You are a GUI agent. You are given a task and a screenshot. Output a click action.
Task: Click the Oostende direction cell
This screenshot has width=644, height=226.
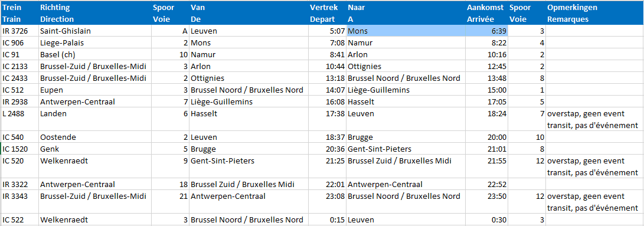point(94,137)
